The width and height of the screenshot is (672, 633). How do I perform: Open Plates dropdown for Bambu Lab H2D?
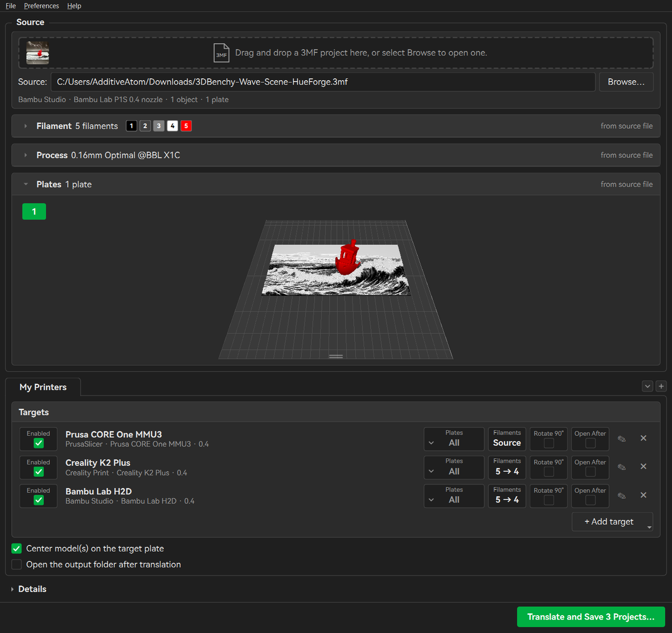tap(454, 496)
